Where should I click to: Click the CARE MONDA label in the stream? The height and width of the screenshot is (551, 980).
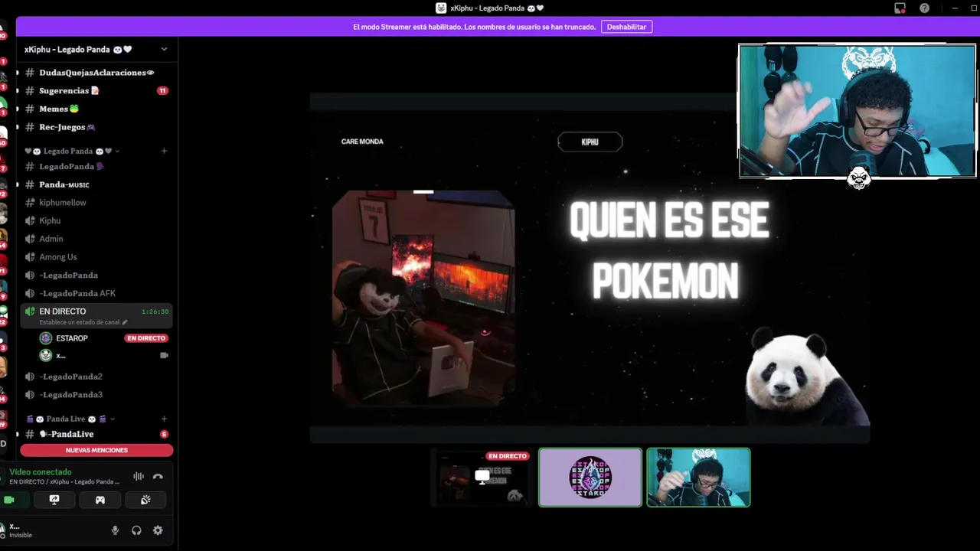click(x=362, y=142)
